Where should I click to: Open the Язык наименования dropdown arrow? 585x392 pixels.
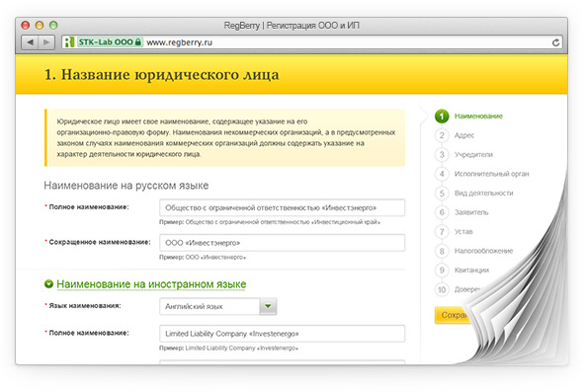click(x=268, y=306)
